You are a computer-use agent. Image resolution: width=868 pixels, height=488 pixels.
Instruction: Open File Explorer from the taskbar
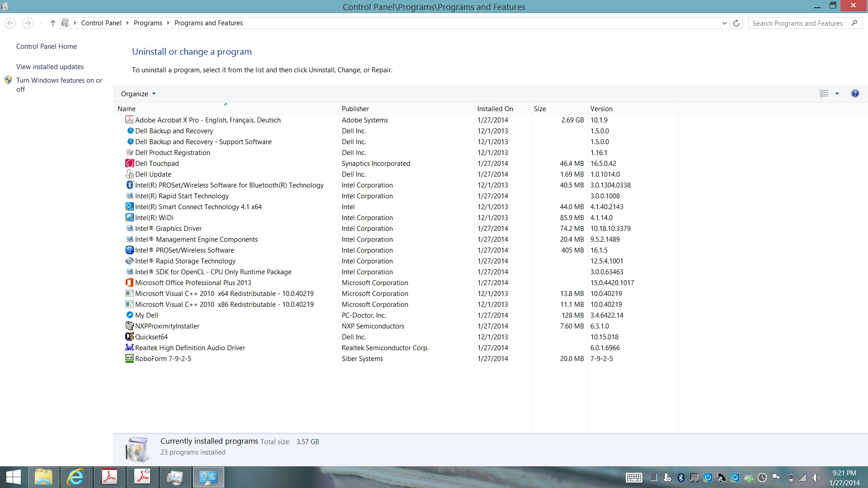click(43, 477)
